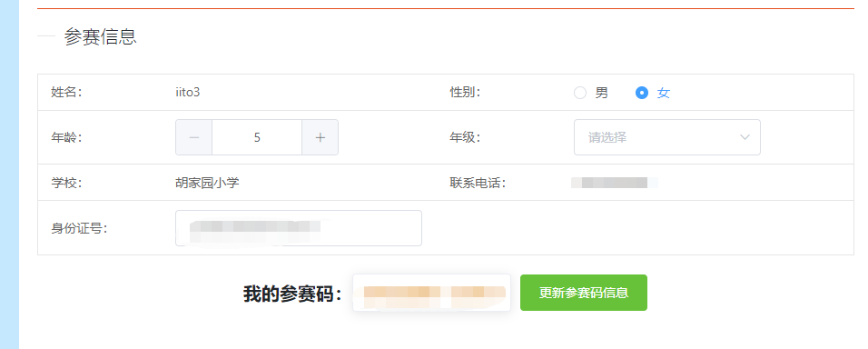The width and height of the screenshot is (868, 349).
Task: Click the school name 胡家园小学
Action: point(207,183)
